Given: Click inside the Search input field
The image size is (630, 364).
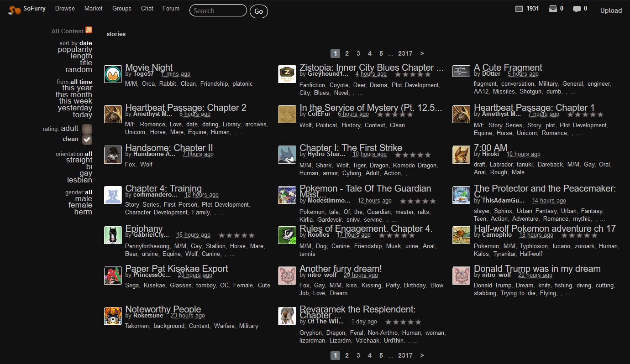Looking at the screenshot, I should 218,10.
